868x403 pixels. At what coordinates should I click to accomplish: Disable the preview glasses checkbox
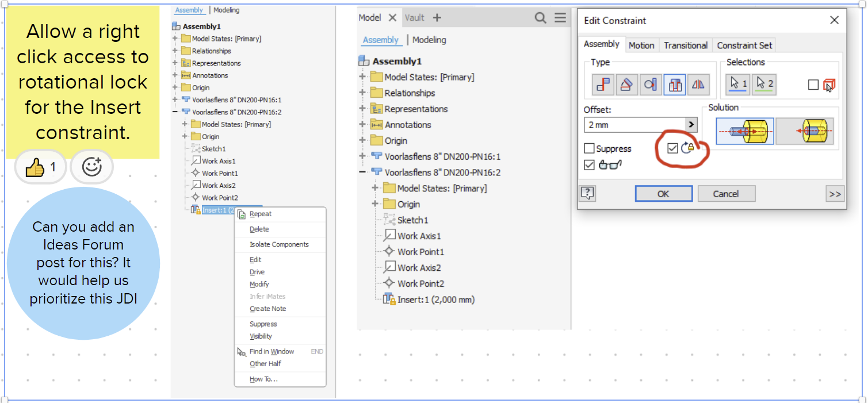589,165
